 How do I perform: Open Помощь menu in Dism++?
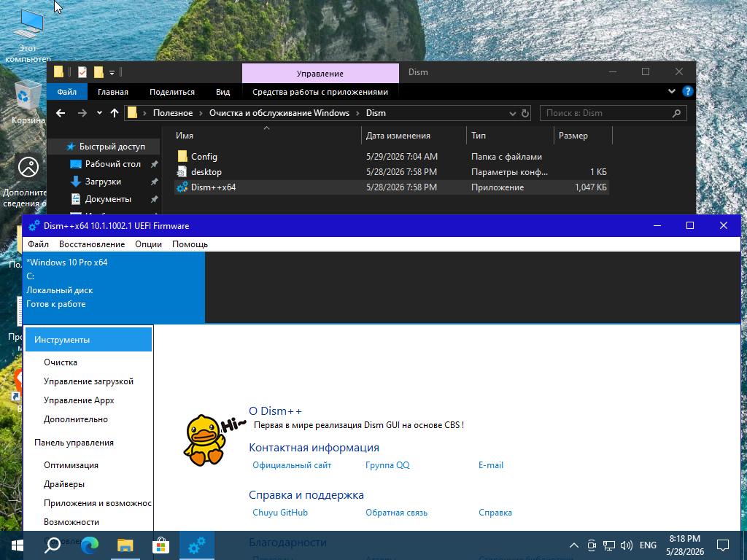(190, 244)
